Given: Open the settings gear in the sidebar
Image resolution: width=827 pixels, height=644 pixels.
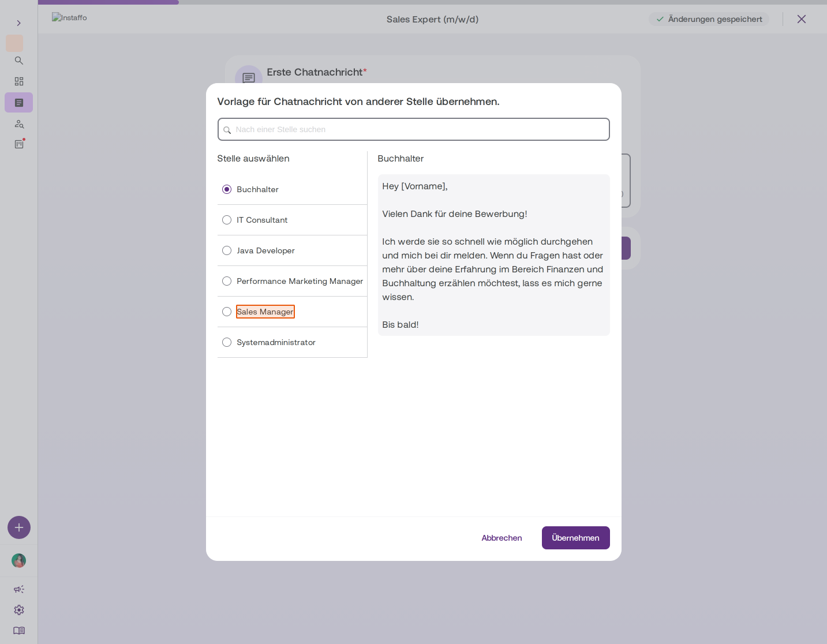Looking at the screenshot, I should tap(19, 610).
